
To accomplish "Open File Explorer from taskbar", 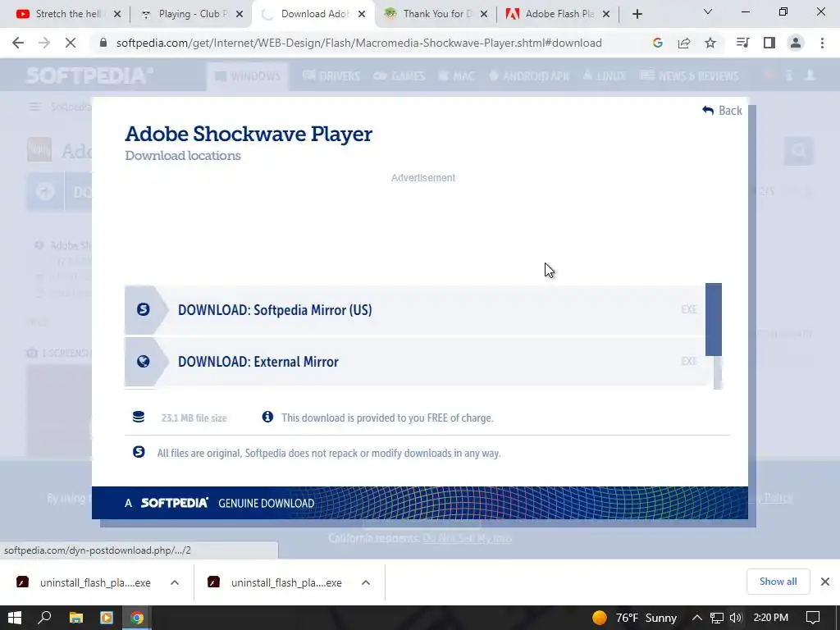I will point(76,618).
